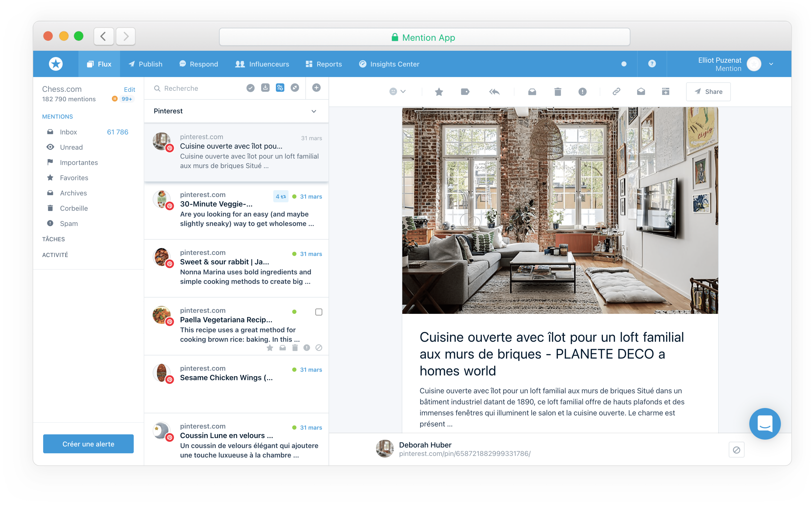Open the Flux tab
The width and height of the screenshot is (812, 505).
click(x=99, y=64)
